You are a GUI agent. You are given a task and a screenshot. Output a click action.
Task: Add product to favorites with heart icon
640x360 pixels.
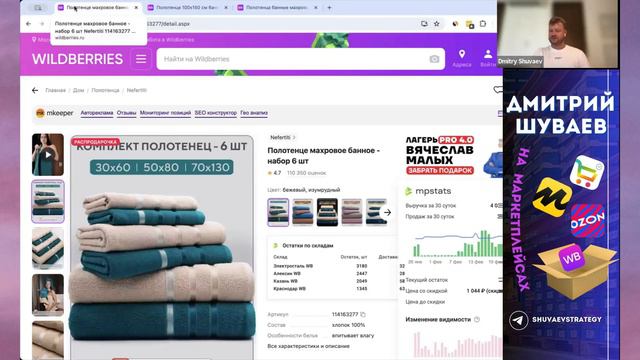[498, 90]
